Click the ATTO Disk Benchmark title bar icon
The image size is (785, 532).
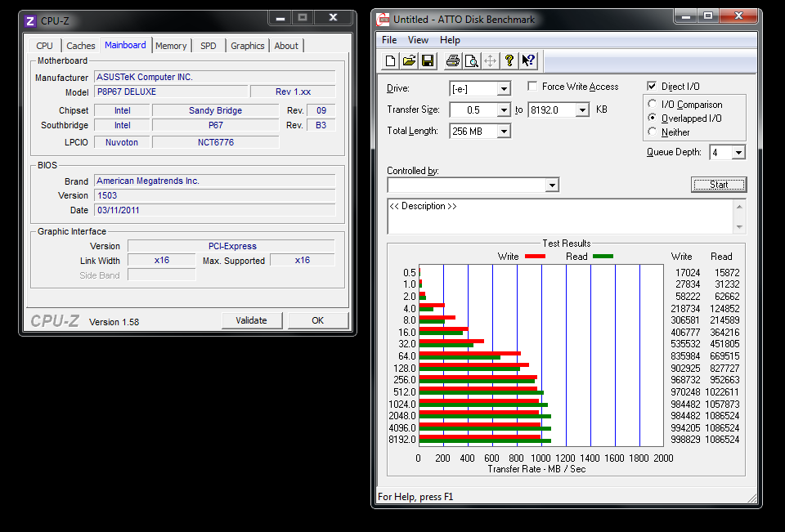pos(383,20)
